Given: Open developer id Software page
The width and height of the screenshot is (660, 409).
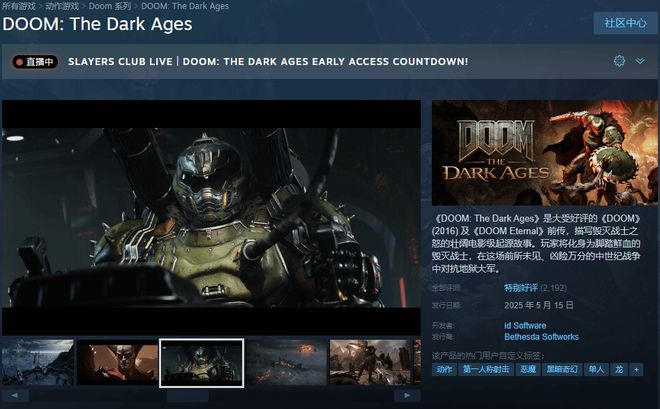Looking at the screenshot, I should click(x=525, y=325).
